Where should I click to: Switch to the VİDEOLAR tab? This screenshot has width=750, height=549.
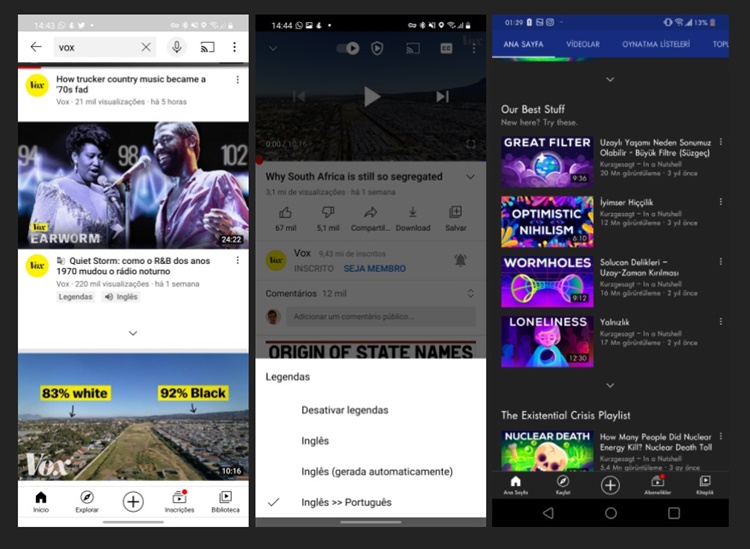pyautogui.click(x=583, y=44)
